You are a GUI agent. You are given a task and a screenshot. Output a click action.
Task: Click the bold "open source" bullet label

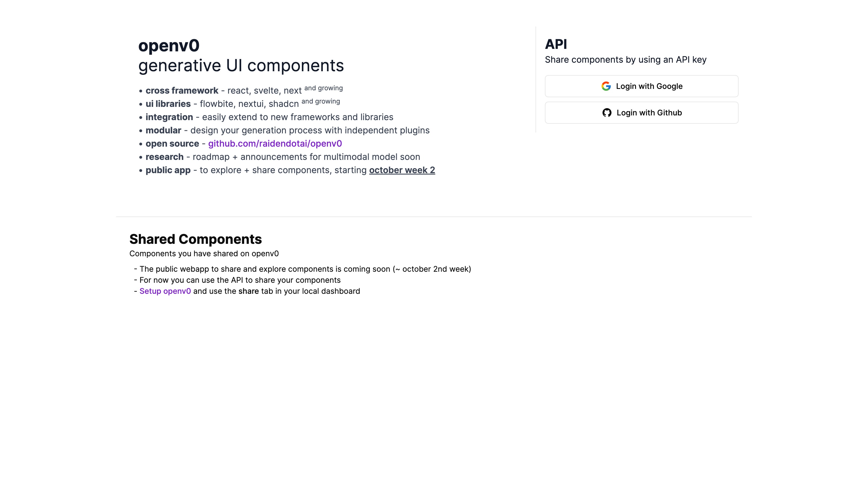(172, 144)
